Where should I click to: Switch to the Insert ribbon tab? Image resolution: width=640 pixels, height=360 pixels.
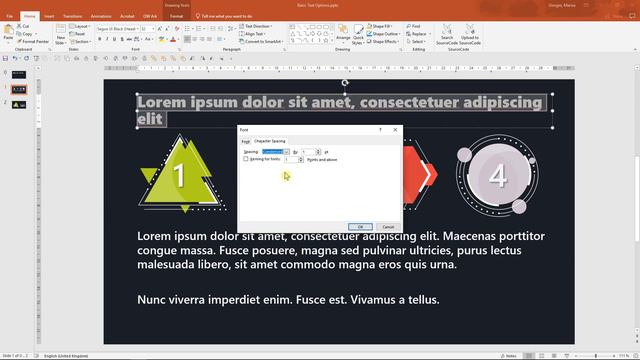pyautogui.click(x=49, y=16)
